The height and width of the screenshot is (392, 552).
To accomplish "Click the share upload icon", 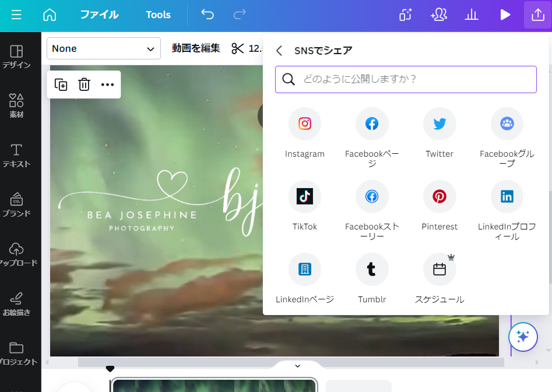I will pos(537,15).
